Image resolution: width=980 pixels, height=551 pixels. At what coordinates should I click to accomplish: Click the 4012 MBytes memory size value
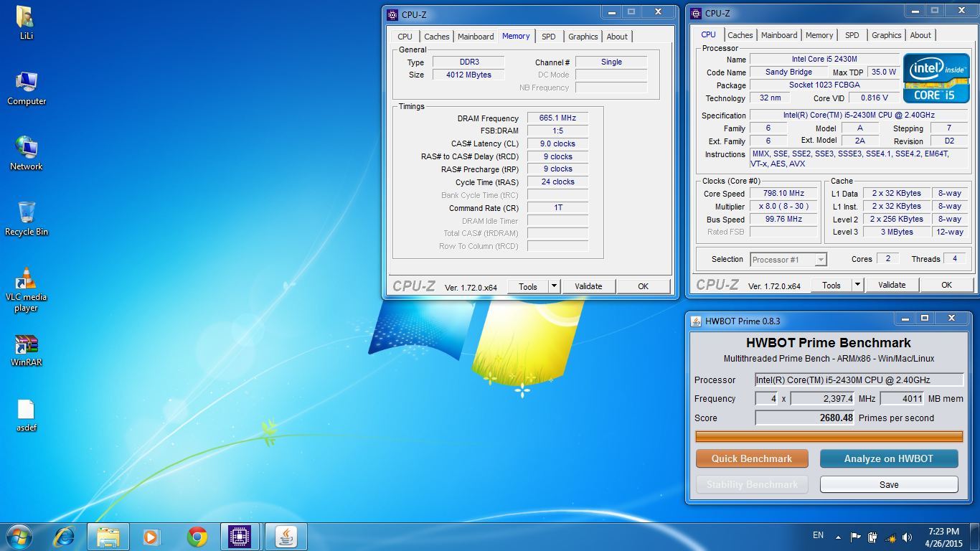coord(468,75)
